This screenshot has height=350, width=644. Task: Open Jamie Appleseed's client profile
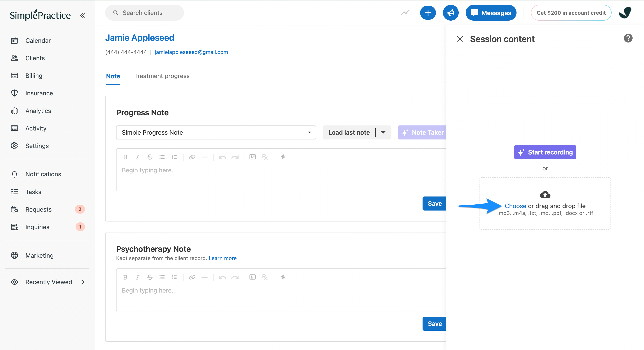[140, 38]
